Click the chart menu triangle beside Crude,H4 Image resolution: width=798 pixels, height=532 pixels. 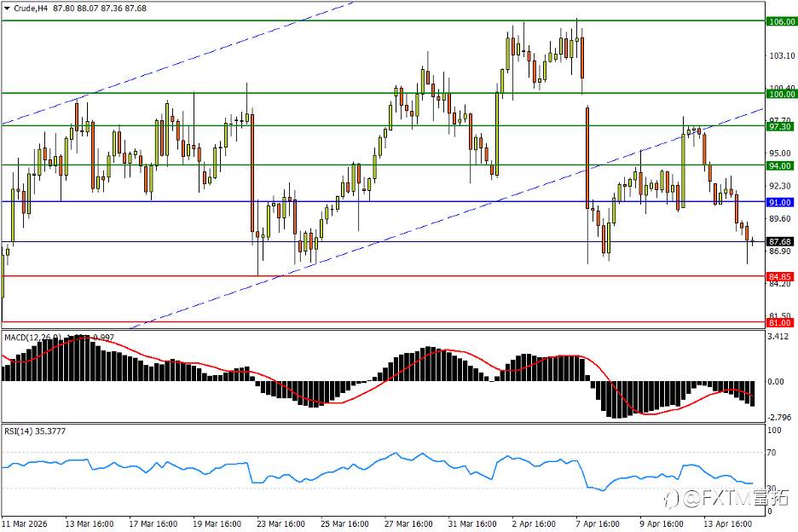7,9
